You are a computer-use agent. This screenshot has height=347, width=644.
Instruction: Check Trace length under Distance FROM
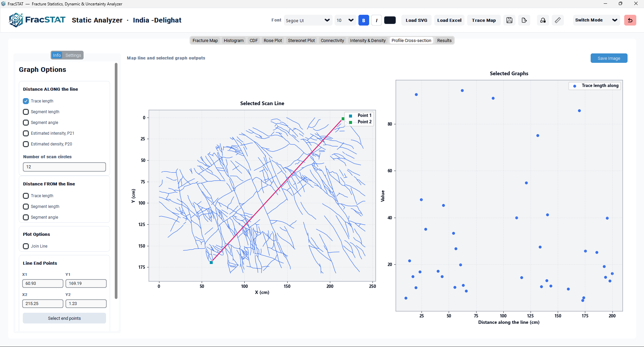[x=26, y=196]
